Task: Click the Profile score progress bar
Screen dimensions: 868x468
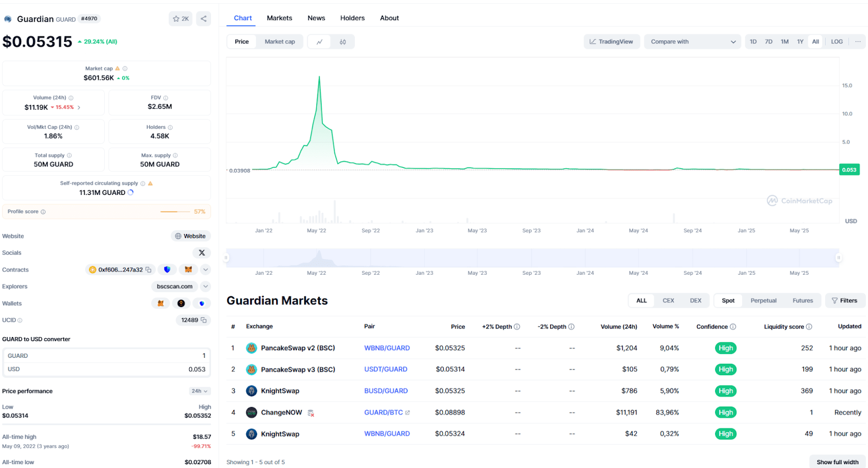Action: [x=176, y=212]
